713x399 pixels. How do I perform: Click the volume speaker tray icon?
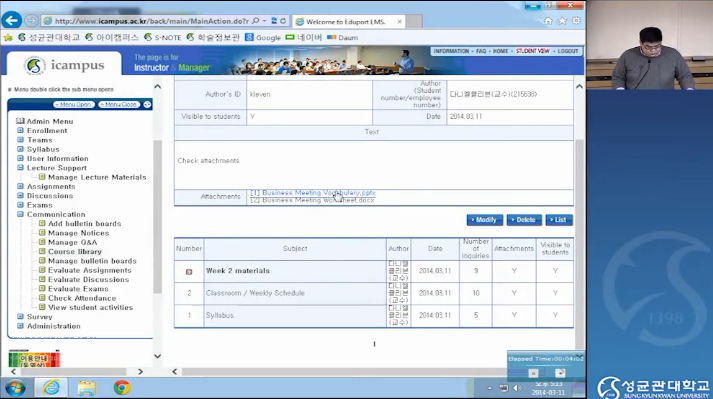tap(517, 388)
